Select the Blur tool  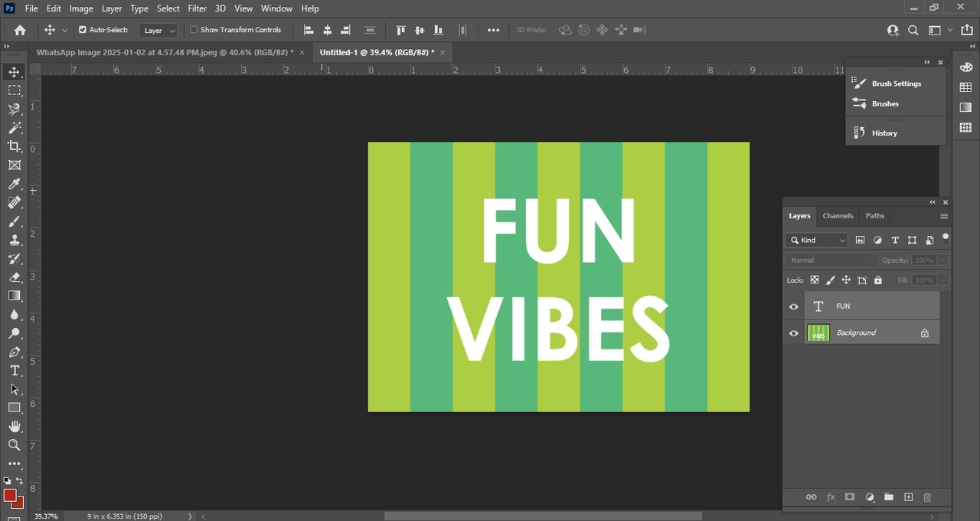(15, 314)
